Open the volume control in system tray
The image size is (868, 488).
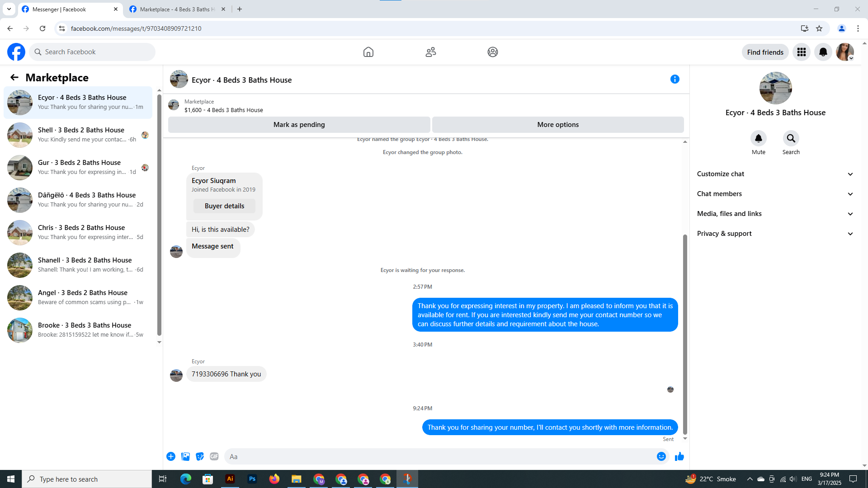coord(793,479)
